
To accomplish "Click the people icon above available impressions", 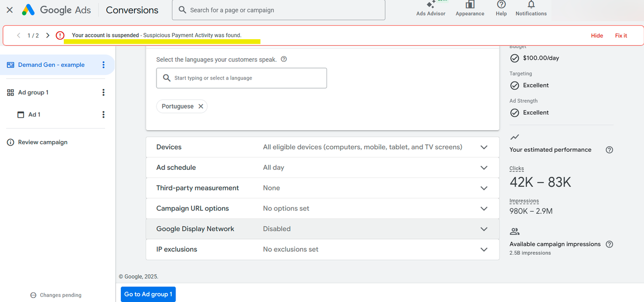I will click(x=514, y=232).
